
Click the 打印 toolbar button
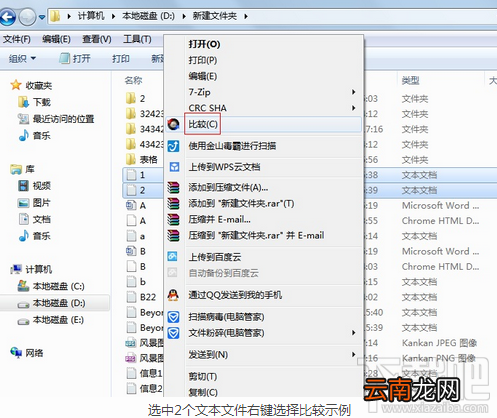[121, 59]
